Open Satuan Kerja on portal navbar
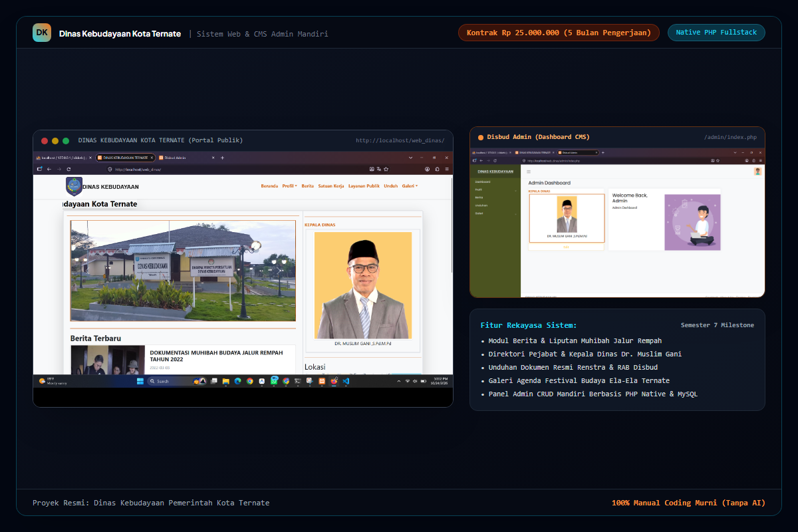Screen dimensions: 798x532 pos(331,186)
